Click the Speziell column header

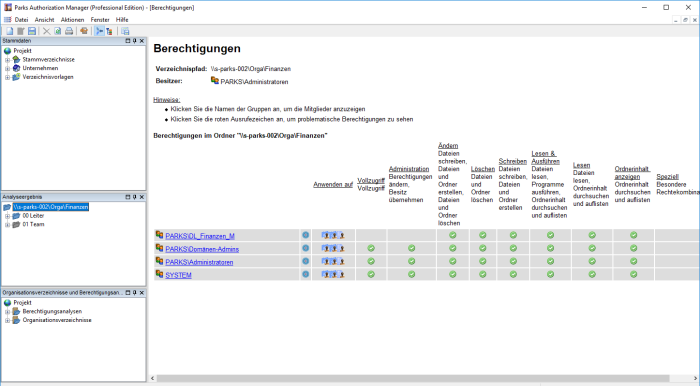tap(667, 177)
